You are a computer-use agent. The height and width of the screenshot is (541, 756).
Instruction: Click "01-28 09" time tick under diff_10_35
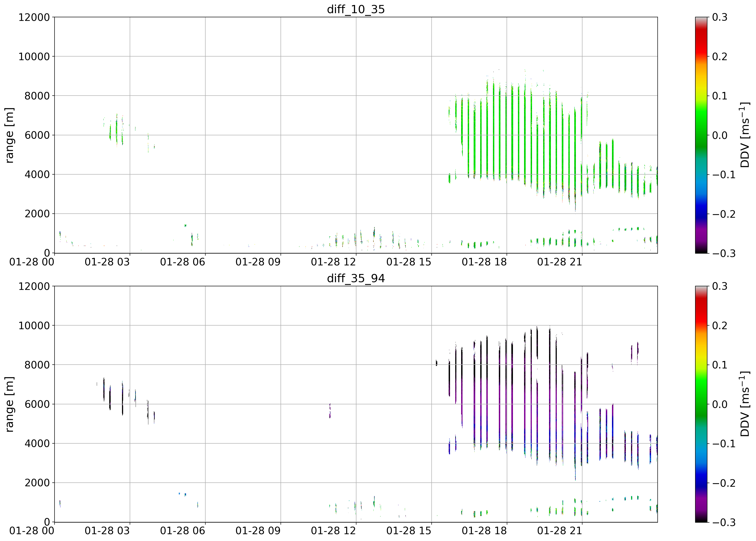click(258, 262)
